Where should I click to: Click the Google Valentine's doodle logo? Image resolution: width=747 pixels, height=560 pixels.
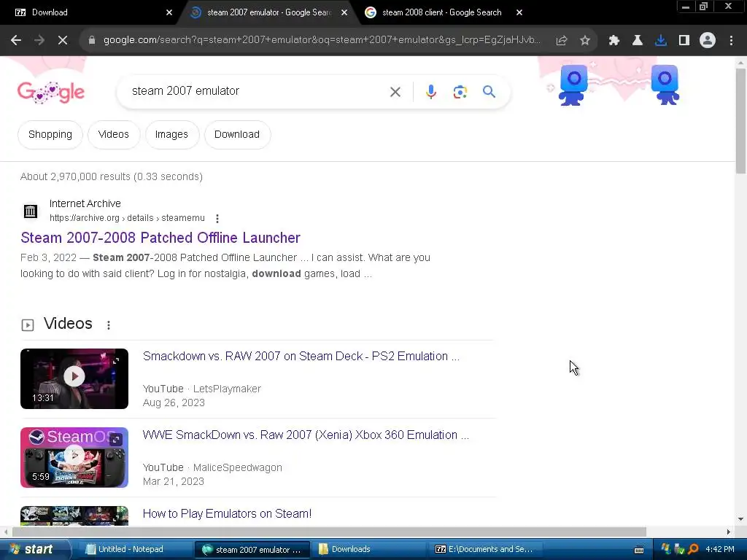[51, 93]
